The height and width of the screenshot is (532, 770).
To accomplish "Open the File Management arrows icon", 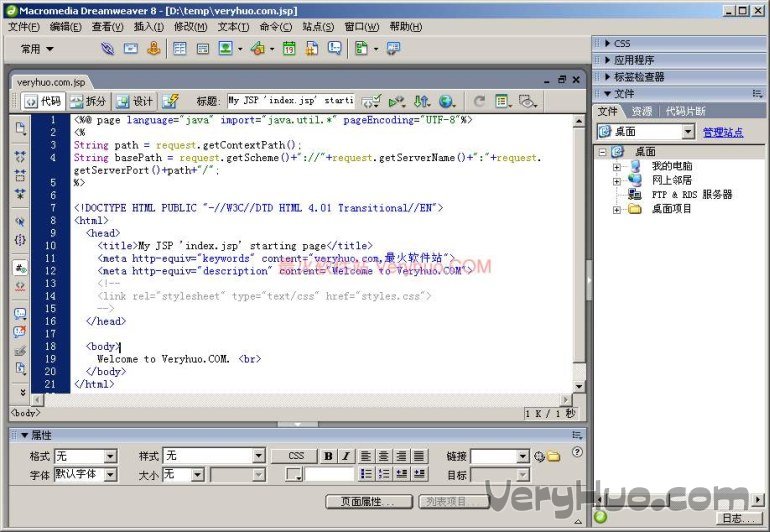I will [422, 102].
